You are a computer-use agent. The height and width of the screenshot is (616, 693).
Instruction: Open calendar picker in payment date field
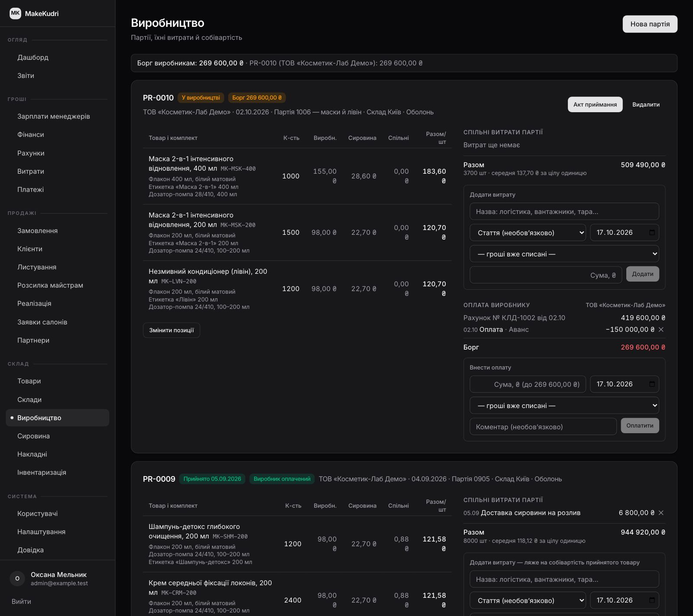coord(652,384)
